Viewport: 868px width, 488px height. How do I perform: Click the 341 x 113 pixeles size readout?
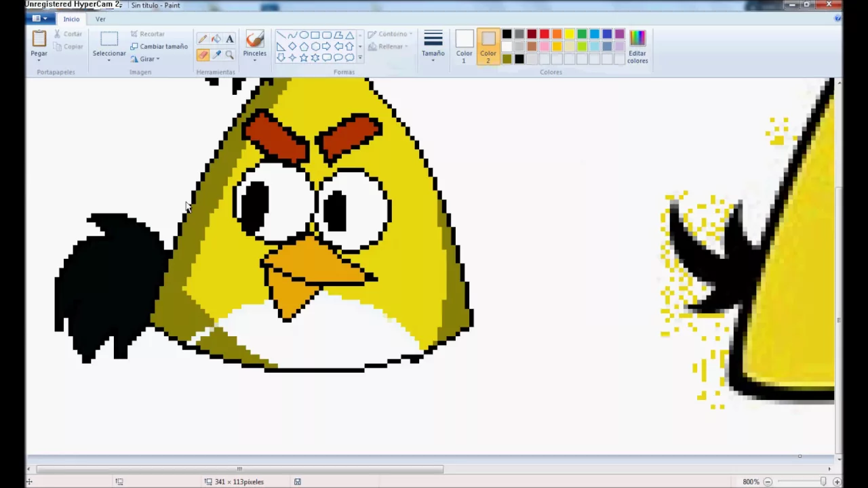coord(239,482)
